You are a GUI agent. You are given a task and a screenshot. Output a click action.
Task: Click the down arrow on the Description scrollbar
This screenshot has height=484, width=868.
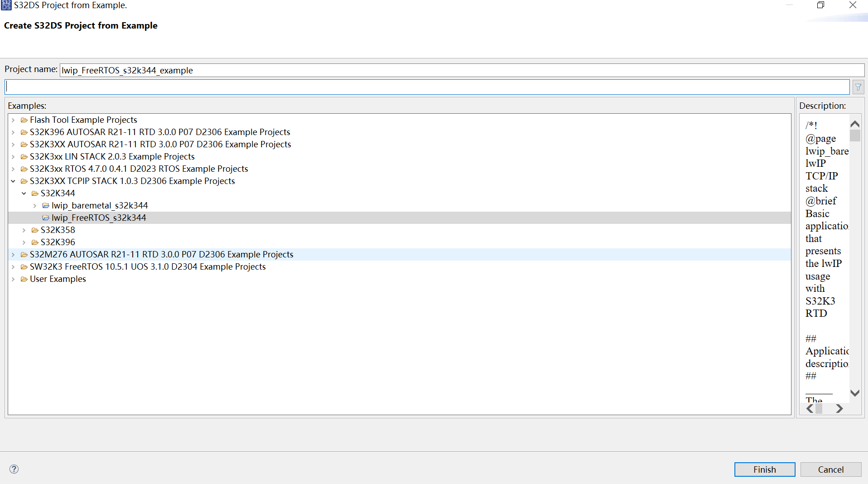854,393
